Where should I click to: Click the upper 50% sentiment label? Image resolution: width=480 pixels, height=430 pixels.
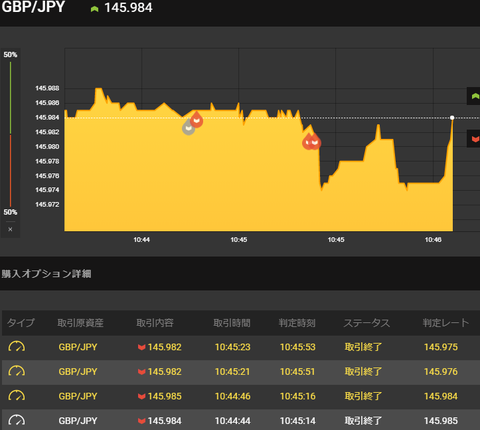click(10, 55)
